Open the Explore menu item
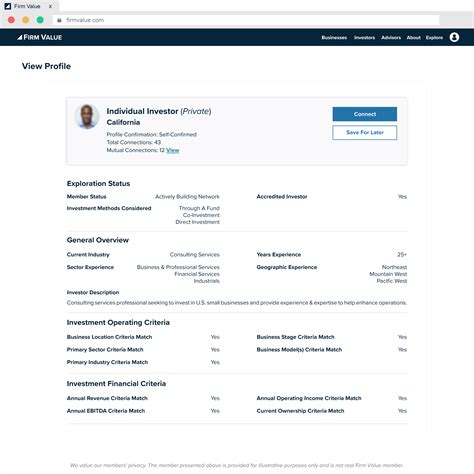This screenshot has width=474, height=474. tap(434, 38)
